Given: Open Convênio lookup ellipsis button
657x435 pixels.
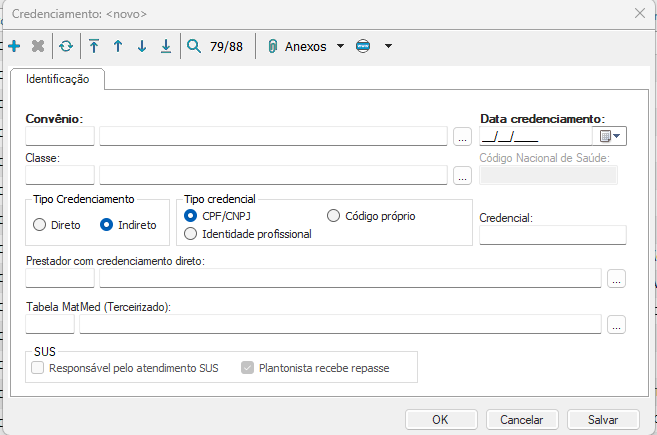Looking at the screenshot, I should 461,137.
